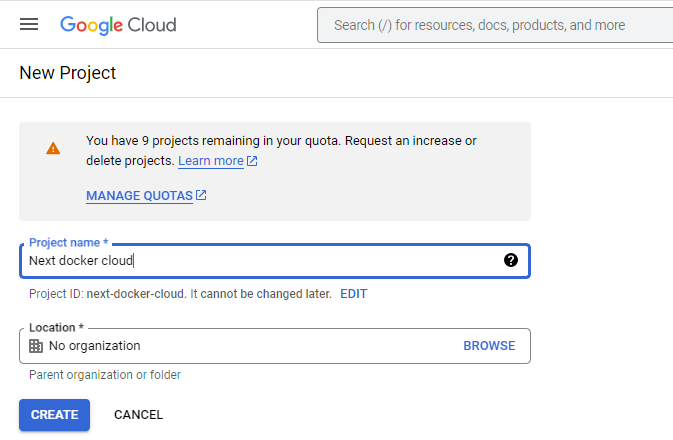Viewport: 673px width, 440px height.
Task: Click the New Project page heading
Action: pyautogui.click(x=68, y=73)
